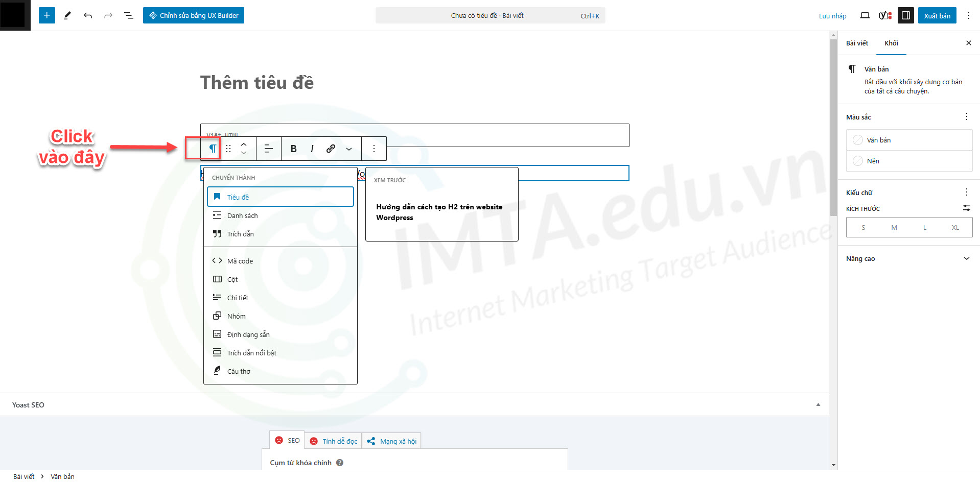Transform block to Định dạng sẵn
This screenshot has height=482, width=980.
click(x=281, y=334)
